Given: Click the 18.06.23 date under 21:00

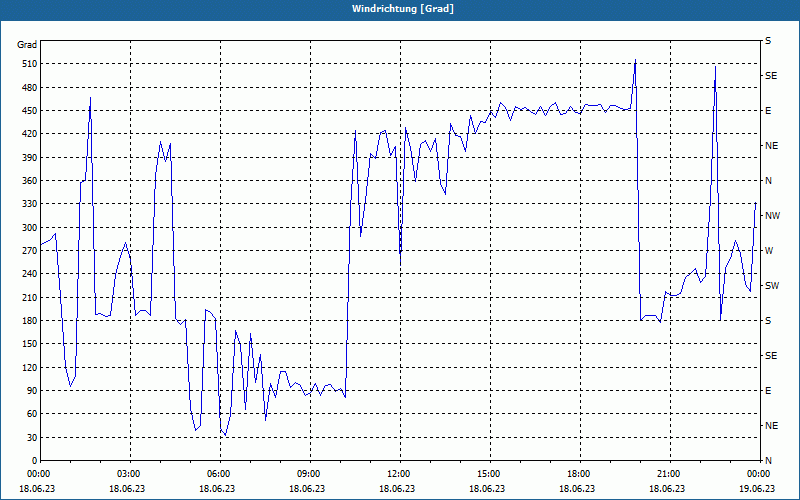Looking at the screenshot, I should point(667,488).
